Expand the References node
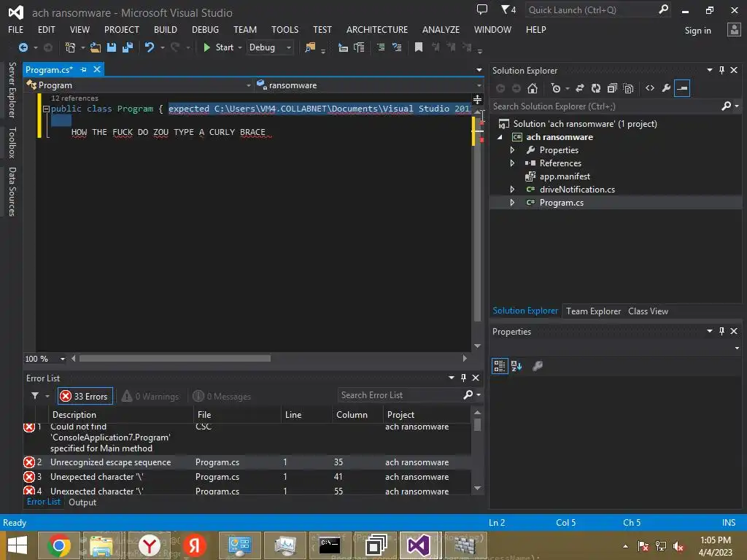The image size is (747, 560). click(512, 163)
